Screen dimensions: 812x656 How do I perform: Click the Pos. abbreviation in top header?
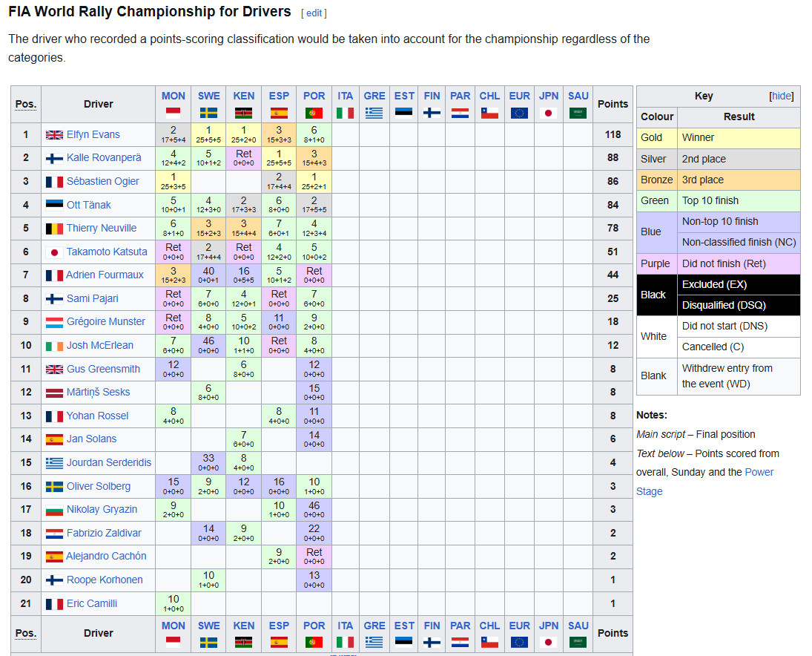26,104
